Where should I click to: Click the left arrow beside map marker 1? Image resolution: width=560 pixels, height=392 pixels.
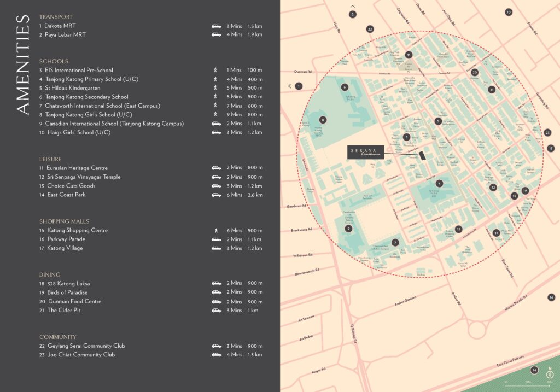pos(289,86)
